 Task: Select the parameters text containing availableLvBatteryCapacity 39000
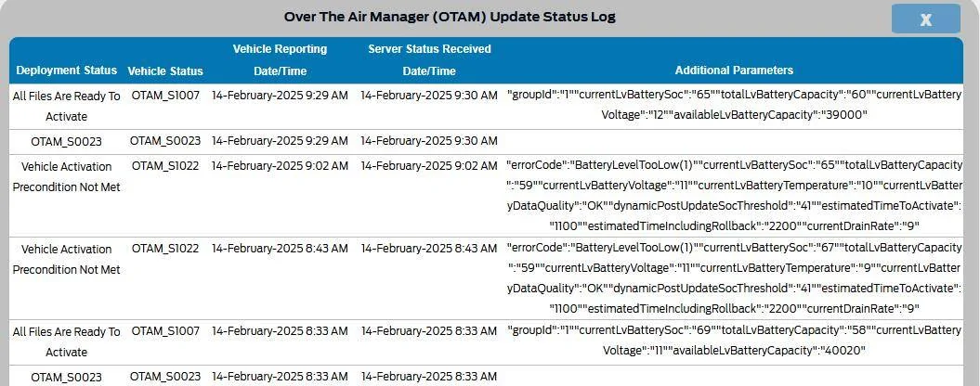(x=735, y=105)
